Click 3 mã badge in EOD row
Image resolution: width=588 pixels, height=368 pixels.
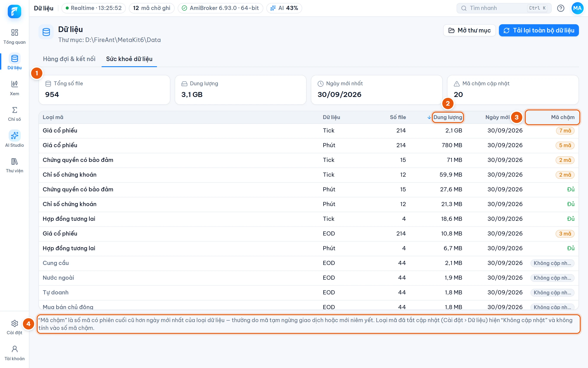(x=565, y=234)
